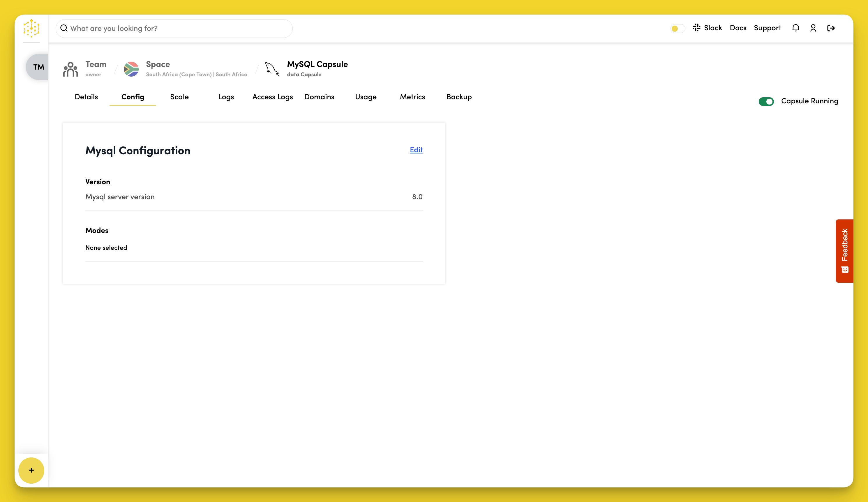Image resolution: width=868 pixels, height=502 pixels.
Task: Select the Metrics tab
Action: 412,97
